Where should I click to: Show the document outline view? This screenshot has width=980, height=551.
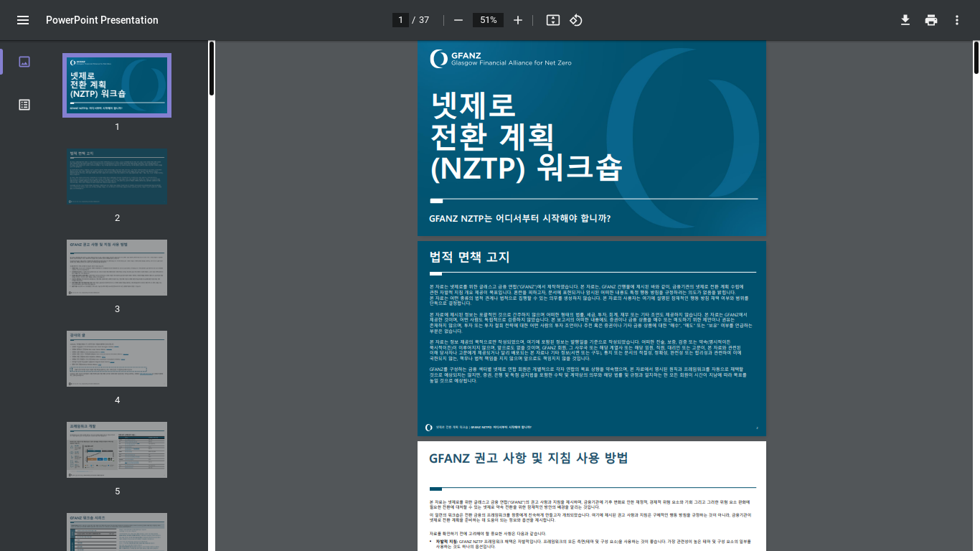pyautogui.click(x=24, y=105)
